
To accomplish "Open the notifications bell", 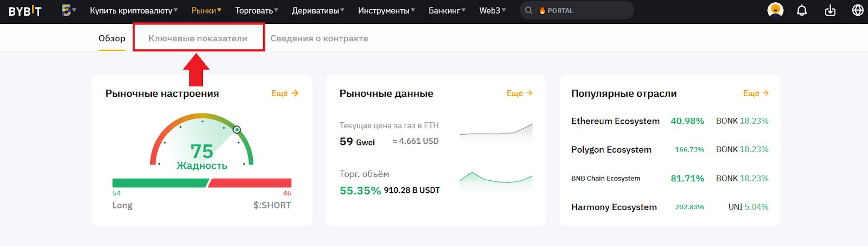I will point(802,10).
